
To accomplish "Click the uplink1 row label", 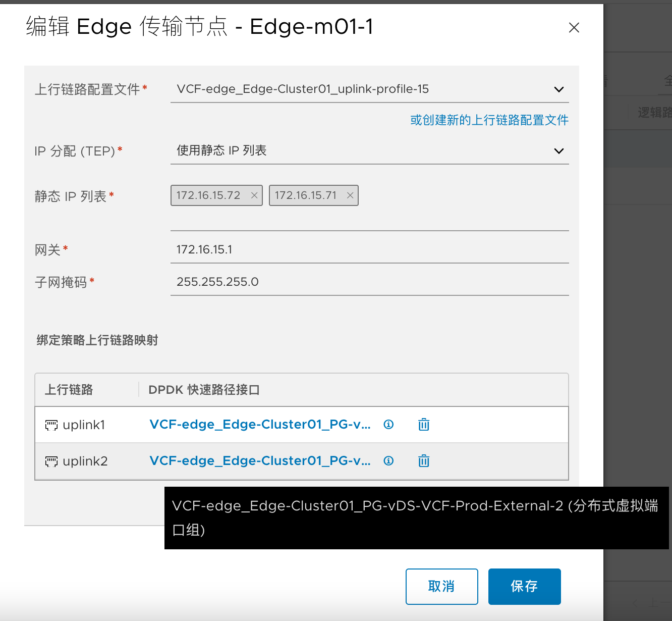I will pos(84,425).
